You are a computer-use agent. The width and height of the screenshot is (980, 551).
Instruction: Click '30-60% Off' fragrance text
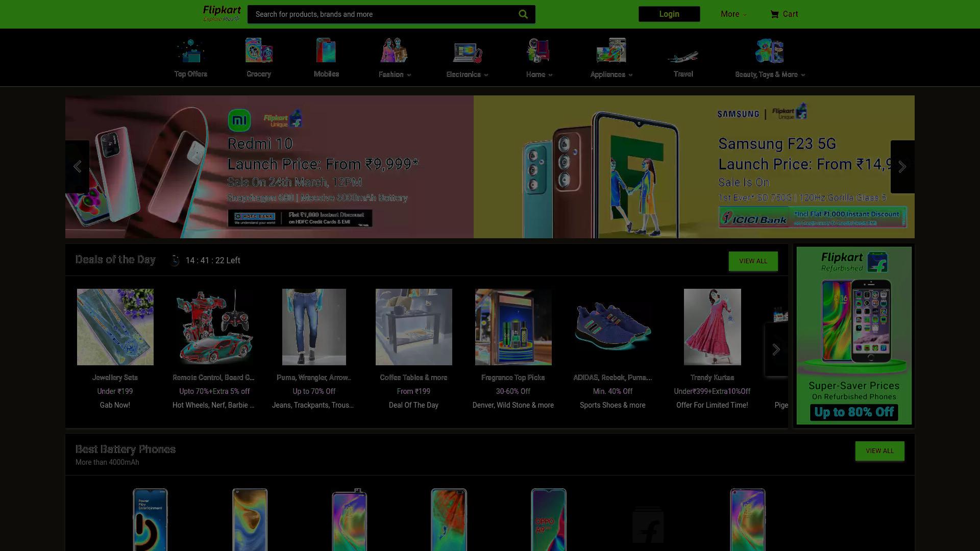coord(513,391)
